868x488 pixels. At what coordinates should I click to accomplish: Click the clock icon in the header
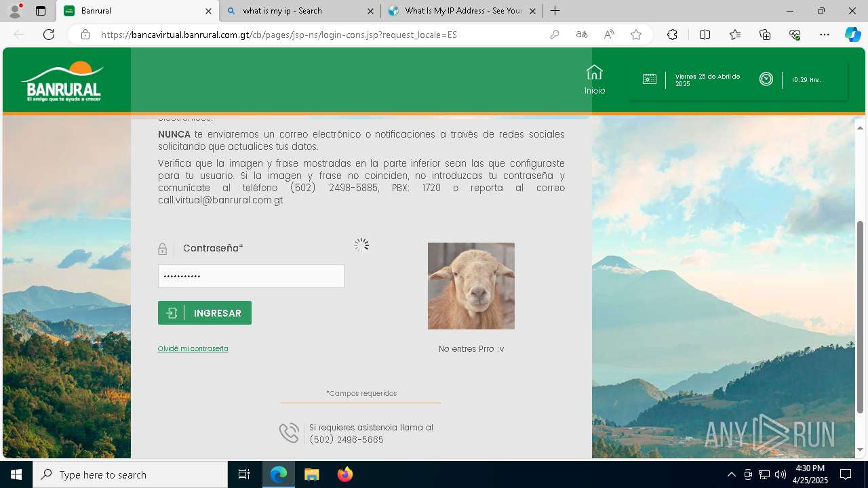766,79
